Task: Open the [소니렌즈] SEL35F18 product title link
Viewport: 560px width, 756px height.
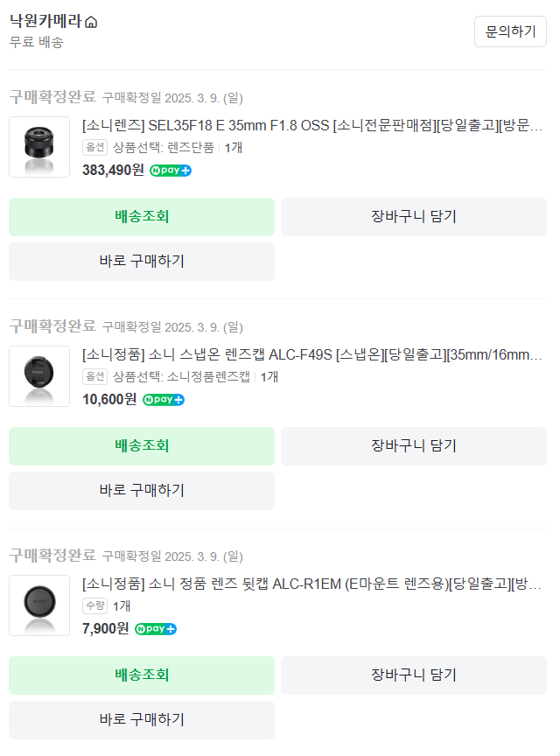Action: (x=312, y=126)
